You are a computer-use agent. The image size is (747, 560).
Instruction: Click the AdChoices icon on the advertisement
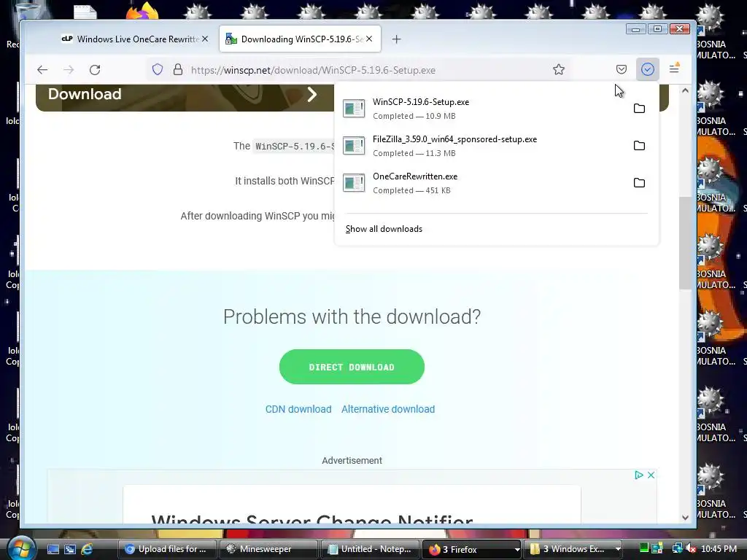point(639,475)
